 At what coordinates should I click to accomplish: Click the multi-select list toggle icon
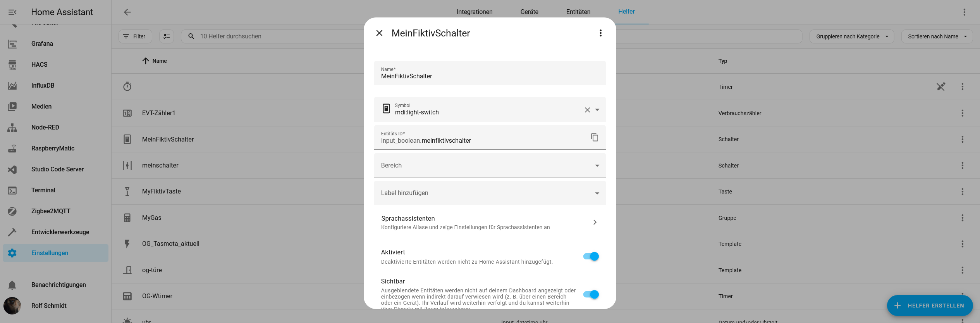(x=167, y=36)
